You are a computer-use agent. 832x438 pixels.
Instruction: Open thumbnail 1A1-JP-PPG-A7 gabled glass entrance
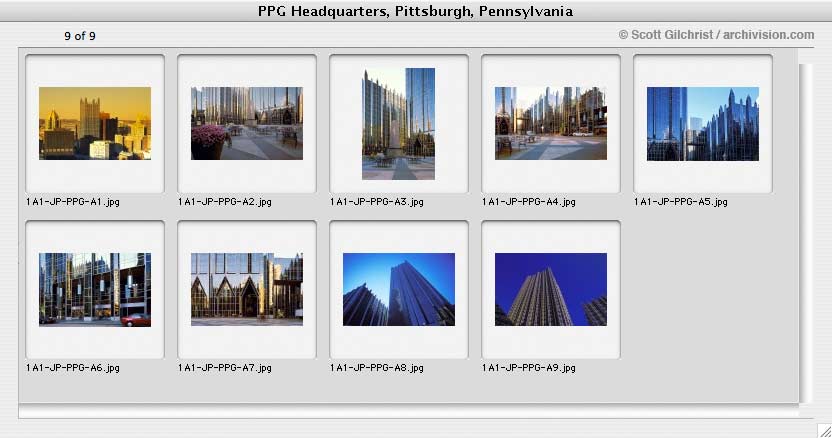(247, 289)
